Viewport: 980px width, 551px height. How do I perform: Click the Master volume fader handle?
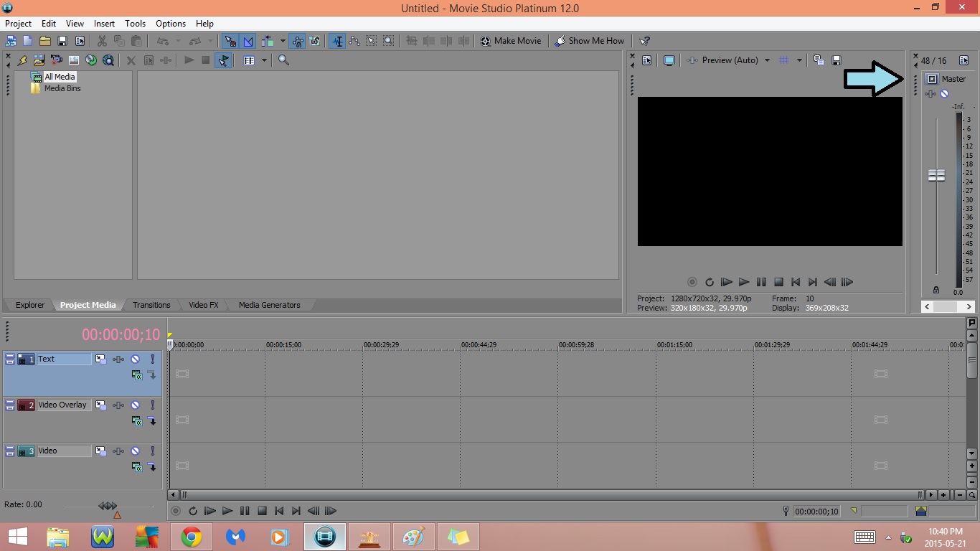936,175
